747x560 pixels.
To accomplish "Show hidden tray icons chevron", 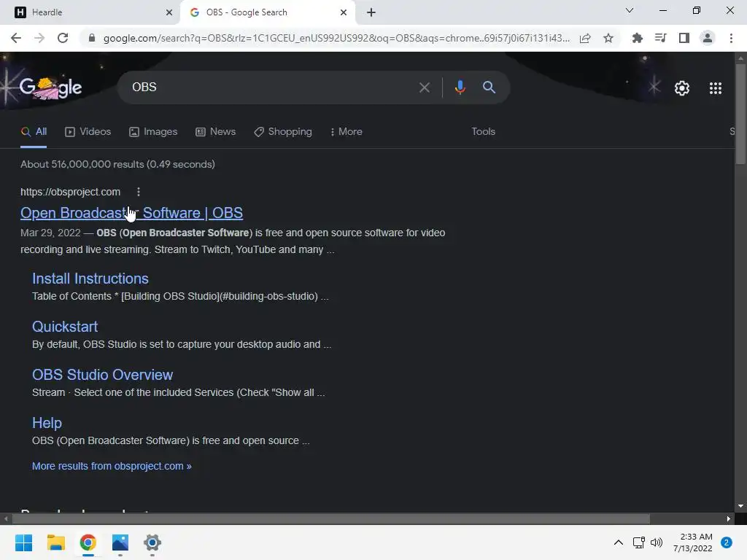I will (619, 542).
